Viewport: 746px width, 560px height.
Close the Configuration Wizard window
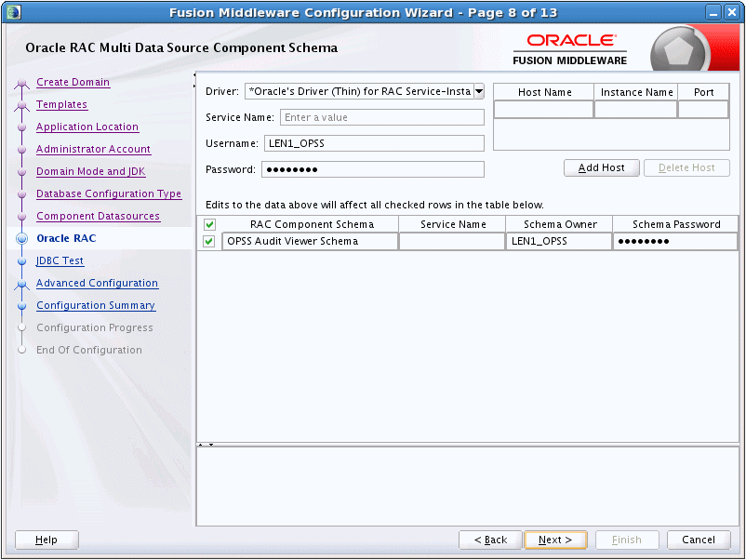coord(732,12)
